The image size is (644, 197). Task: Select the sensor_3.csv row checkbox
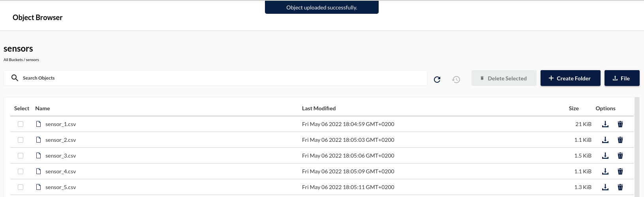(x=21, y=156)
